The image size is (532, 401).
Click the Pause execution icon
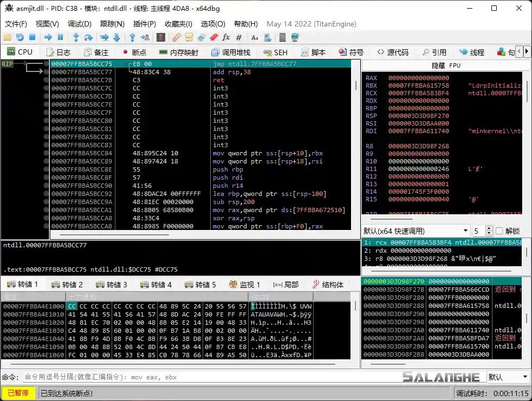tap(60, 38)
